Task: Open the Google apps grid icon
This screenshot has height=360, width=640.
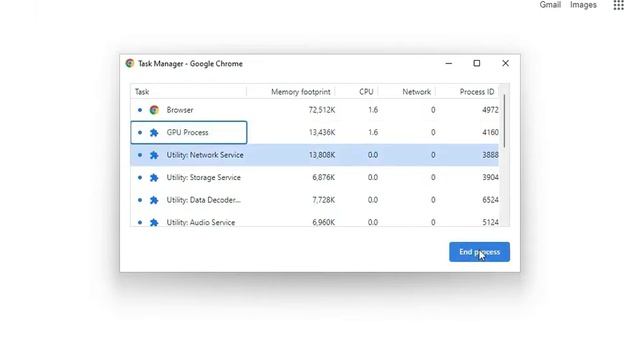Action: pyautogui.click(x=618, y=5)
